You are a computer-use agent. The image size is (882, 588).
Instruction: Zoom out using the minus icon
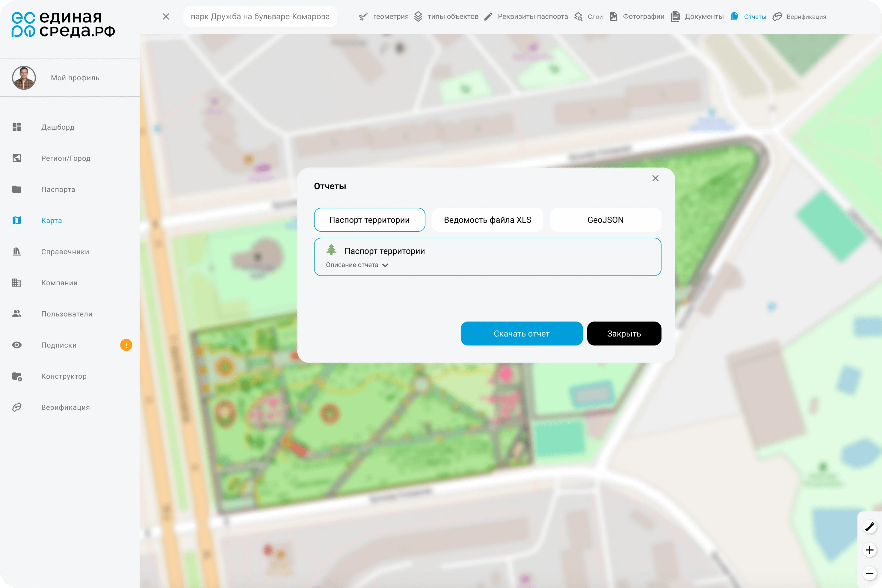(869, 573)
